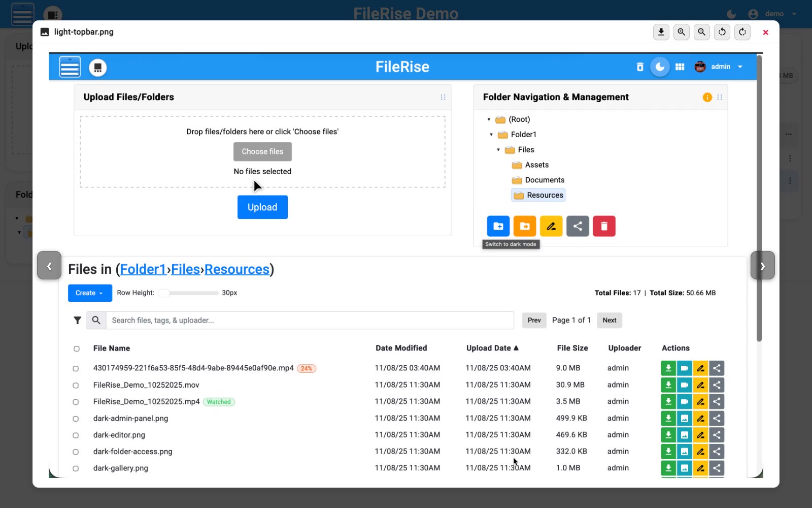
Task: Click the magnifier search icon
Action: [x=96, y=320]
